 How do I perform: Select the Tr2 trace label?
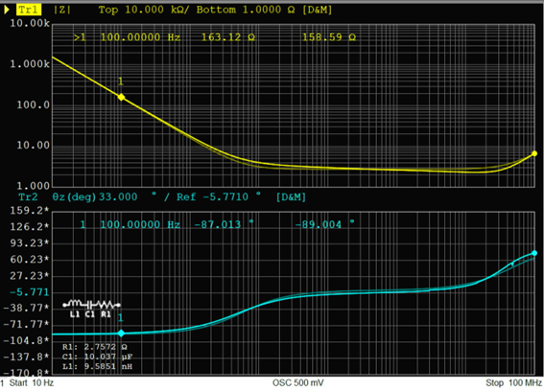(28, 197)
